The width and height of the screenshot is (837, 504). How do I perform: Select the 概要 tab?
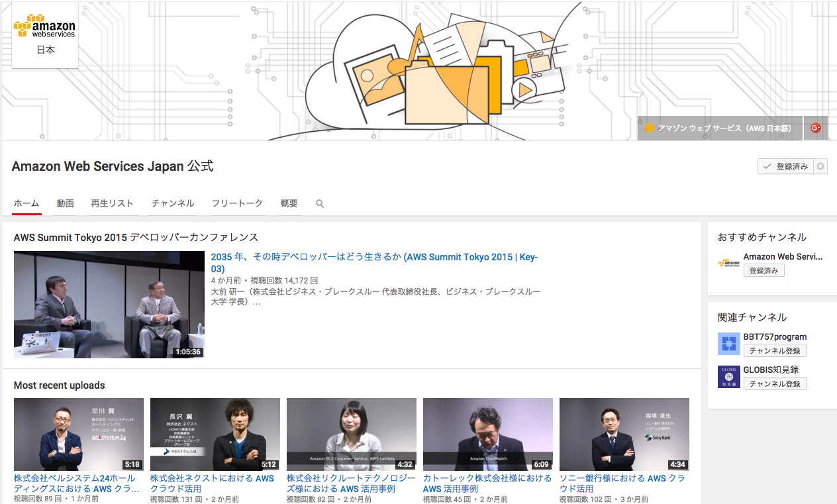(289, 203)
